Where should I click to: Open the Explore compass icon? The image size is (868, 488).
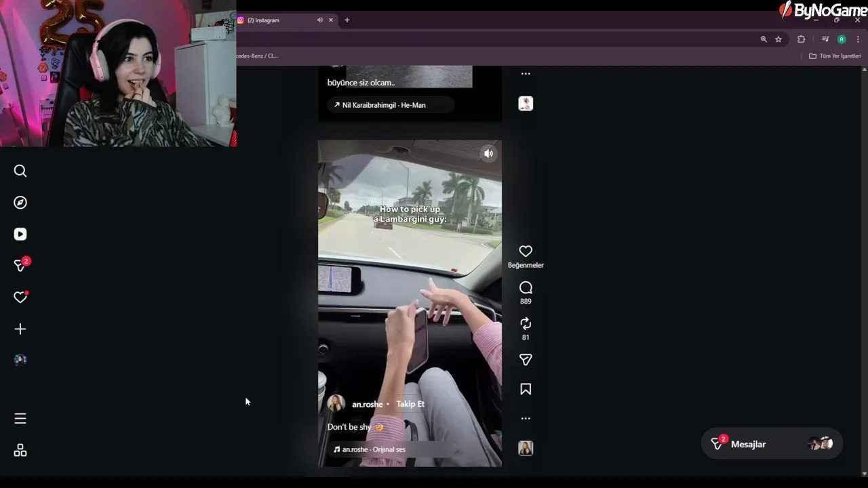[x=20, y=203]
